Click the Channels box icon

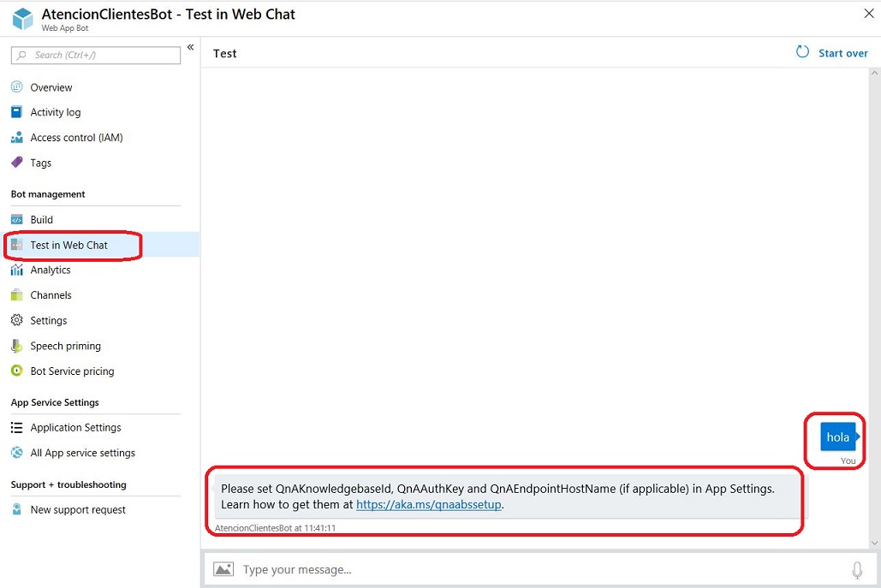17,294
